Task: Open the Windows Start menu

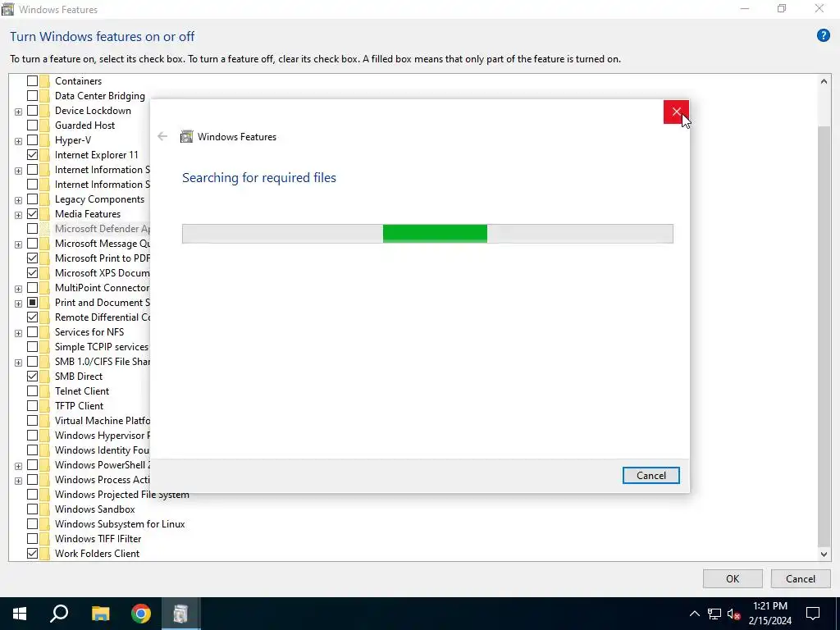Action: tap(20, 614)
